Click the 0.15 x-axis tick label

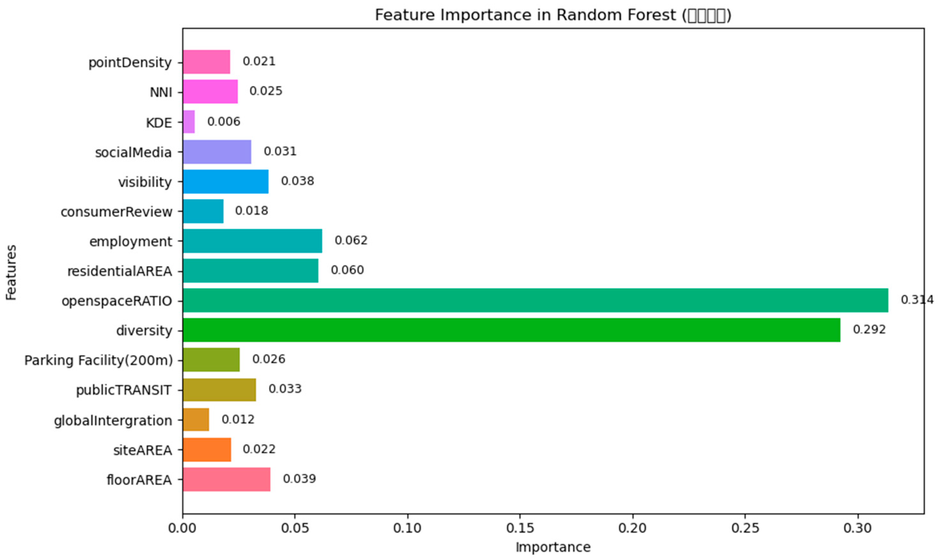click(x=520, y=528)
